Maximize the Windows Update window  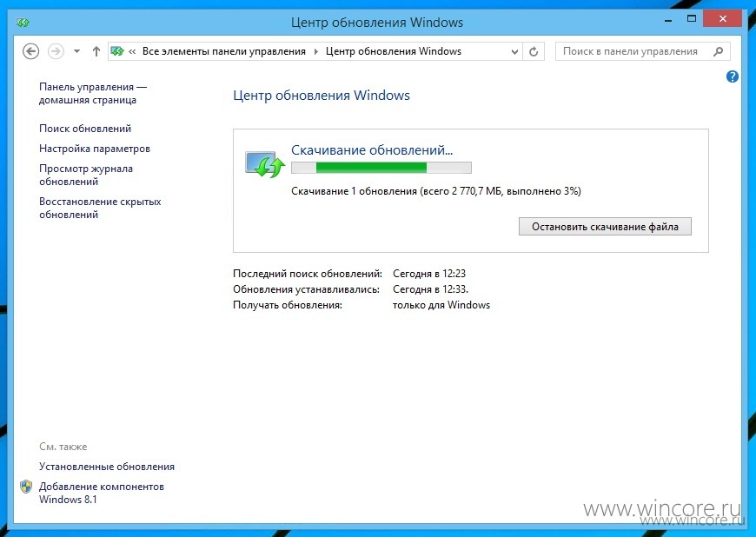692,19
